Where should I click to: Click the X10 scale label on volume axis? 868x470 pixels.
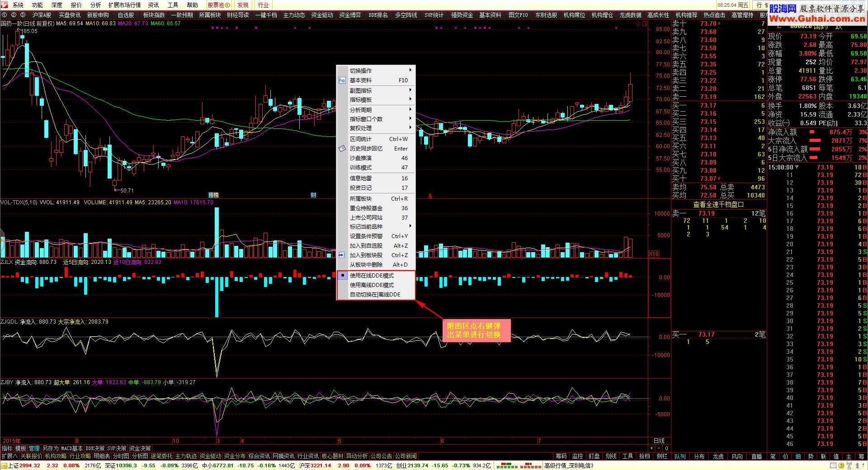(x=654, y=254)
